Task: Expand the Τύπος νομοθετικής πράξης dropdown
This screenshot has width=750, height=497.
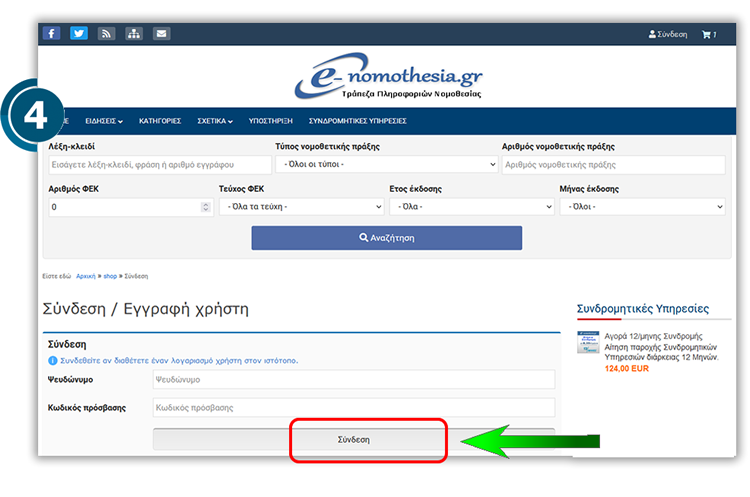Action: pyautogui.click(x=386, y=165)
